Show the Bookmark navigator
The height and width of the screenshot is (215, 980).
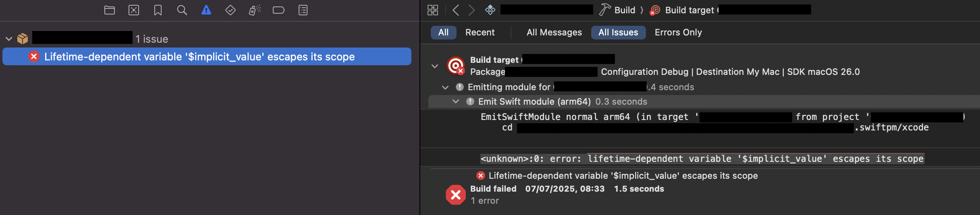tap(158, 10)
